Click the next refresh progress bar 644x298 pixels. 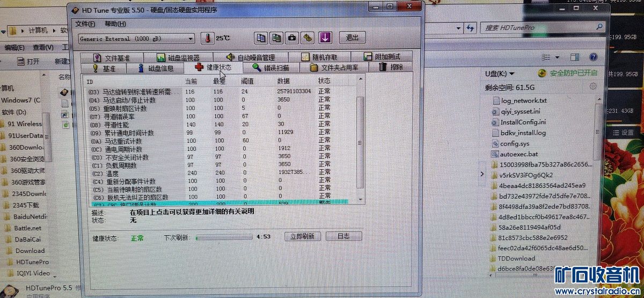click(x=224, y=236)
